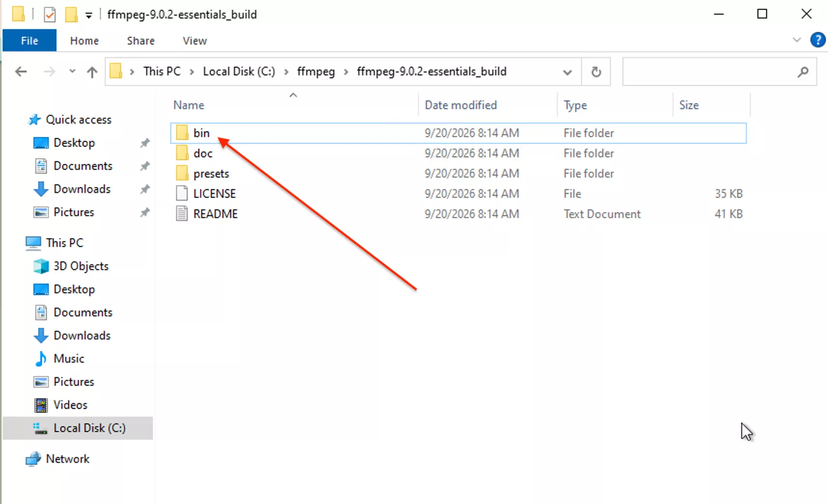Open 3D Objects under This PC
Image resolution: width=828 pixels, height=504 pixels.
click(x=81, y=266)
